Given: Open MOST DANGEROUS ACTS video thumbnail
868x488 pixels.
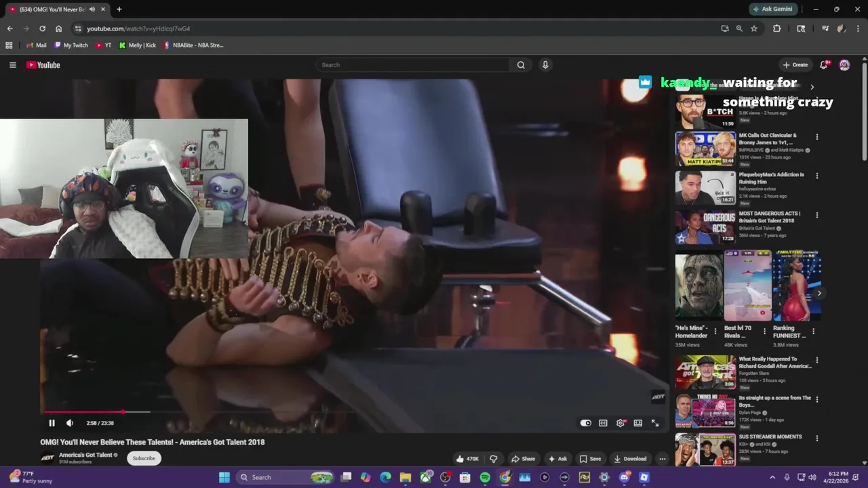Looking at the screenshot, I should (705, 226).
